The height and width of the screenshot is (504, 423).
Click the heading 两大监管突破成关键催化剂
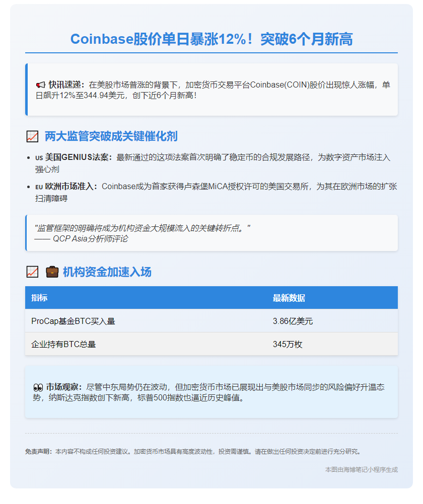click(x=111, y=136)
